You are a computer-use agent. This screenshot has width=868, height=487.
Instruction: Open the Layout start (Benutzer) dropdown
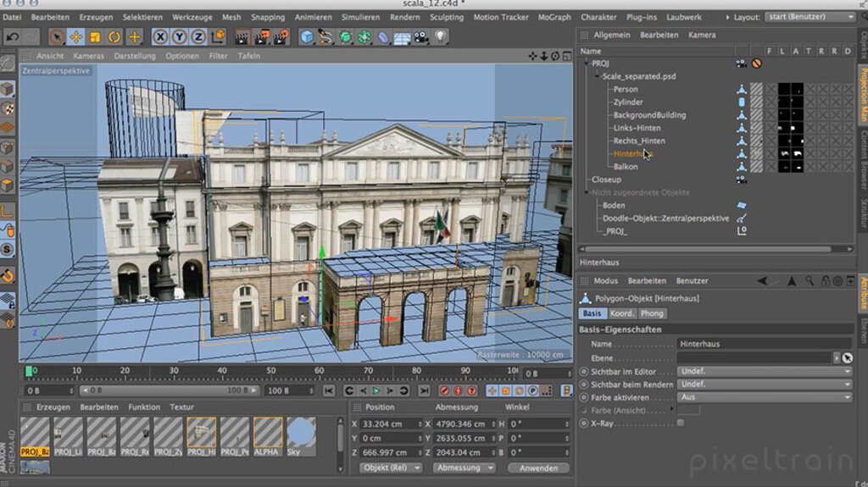[810, 17]
